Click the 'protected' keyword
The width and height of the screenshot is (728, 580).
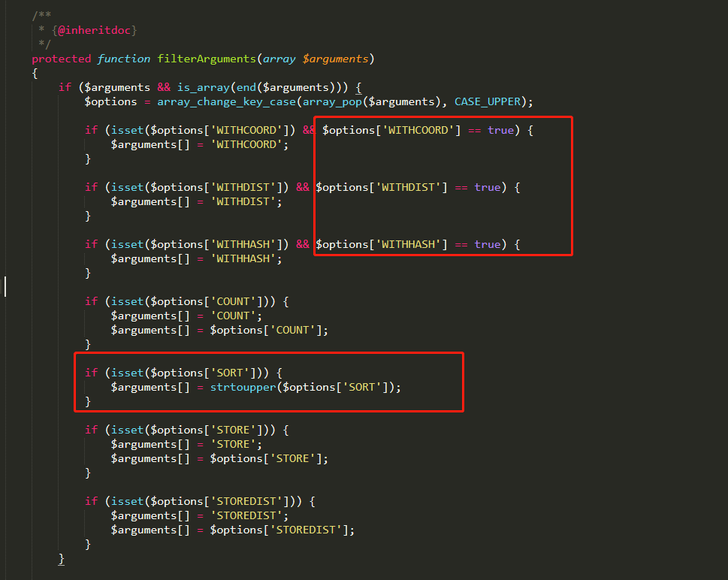pyautogui.click(x=62, y=59)
